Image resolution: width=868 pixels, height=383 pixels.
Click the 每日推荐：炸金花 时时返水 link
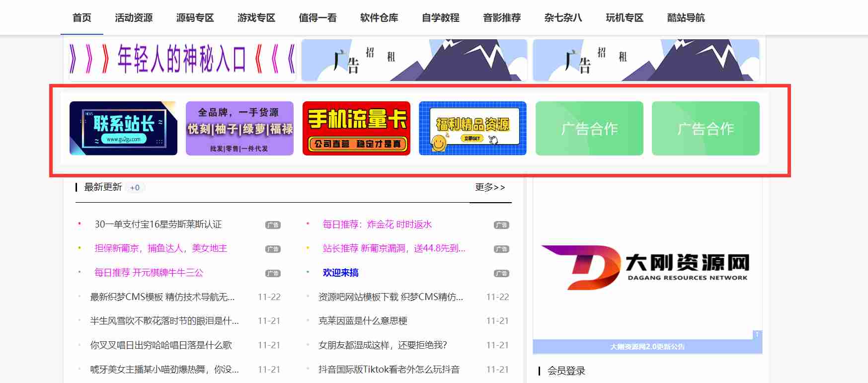[377, 225]
